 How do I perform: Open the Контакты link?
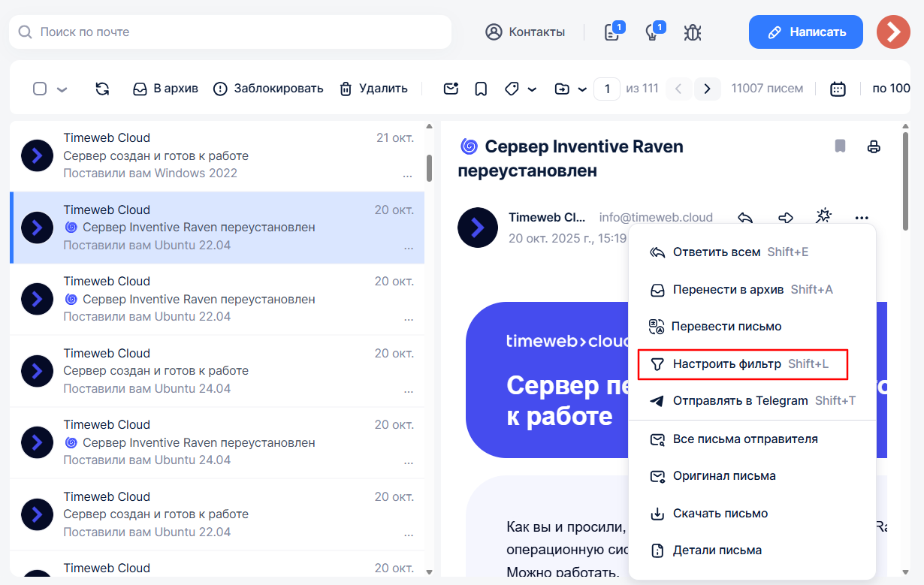(x=525, y=32)
